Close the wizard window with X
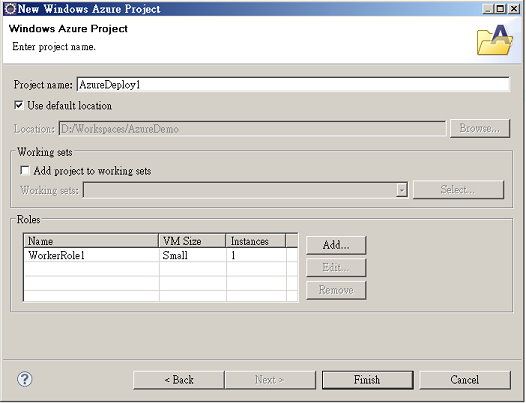The image size is (526, 403). (514, 9)
